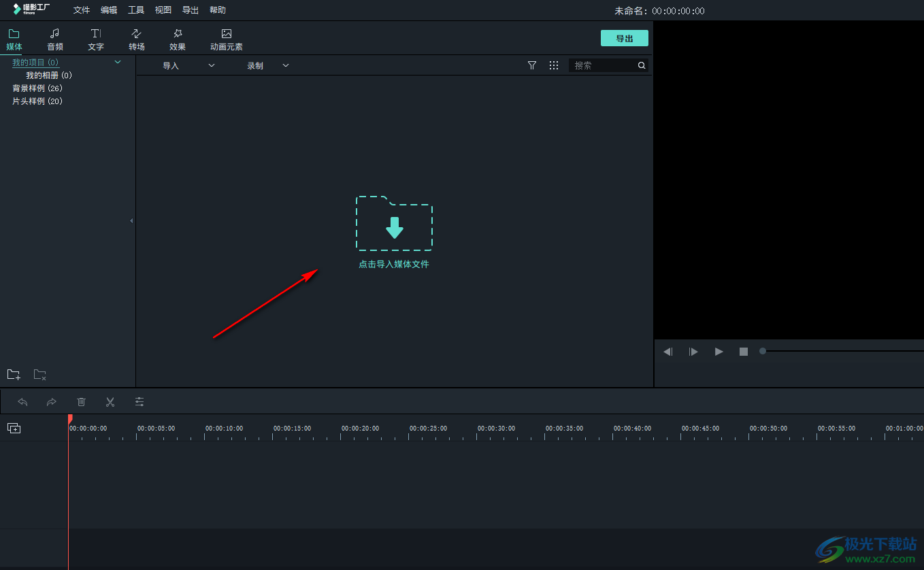The height and width of the screenshot is (570, 924).
Task: Collapse the left sidebar panel arrow
Action: [131, 220]
